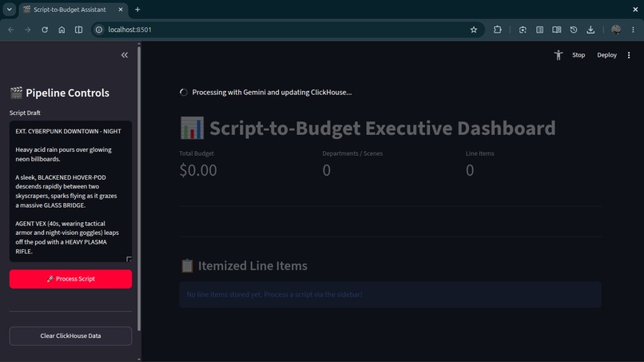Viewport: 644px width, 362px height.
Task: Stop the running Streamlit app
Action: click(578, 55)
